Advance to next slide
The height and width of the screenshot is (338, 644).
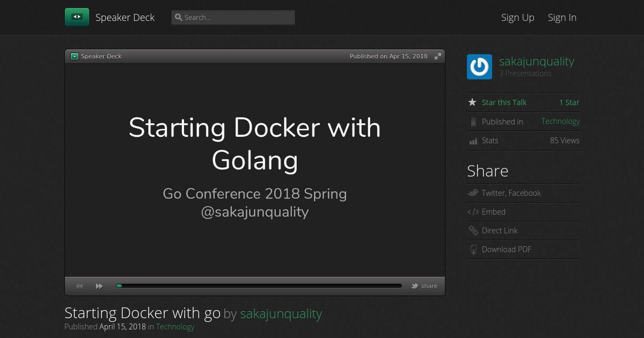(x=99, y=286)
